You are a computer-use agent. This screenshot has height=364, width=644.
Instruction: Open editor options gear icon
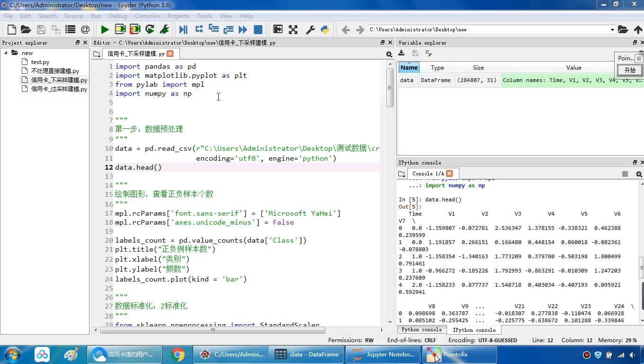389,54
